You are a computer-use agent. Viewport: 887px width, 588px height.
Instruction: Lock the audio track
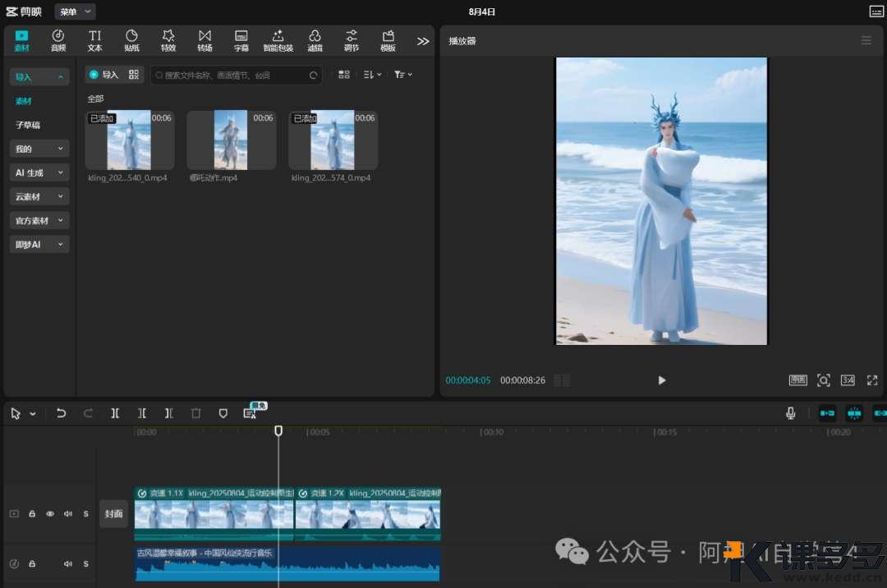tap(32, 563)
